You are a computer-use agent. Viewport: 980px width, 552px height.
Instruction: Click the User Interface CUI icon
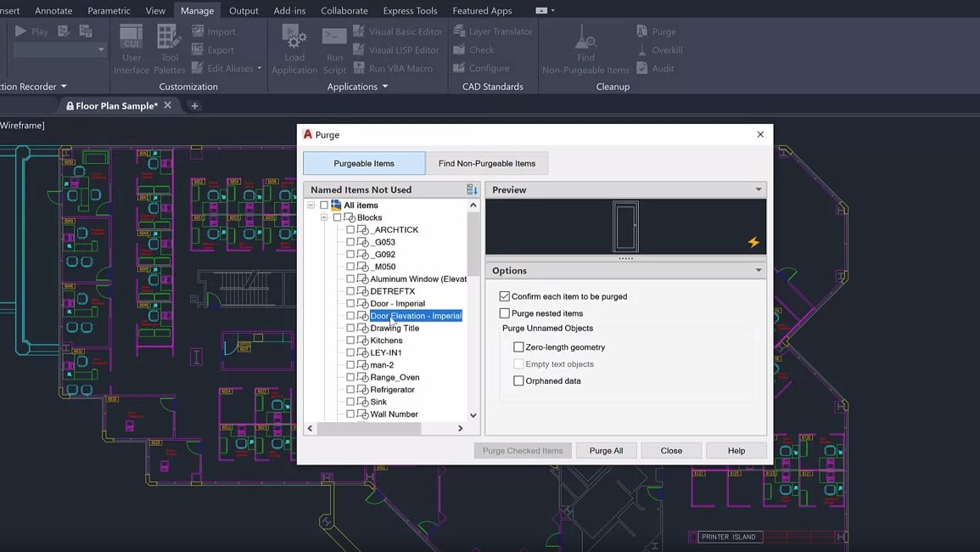point(132,38)
